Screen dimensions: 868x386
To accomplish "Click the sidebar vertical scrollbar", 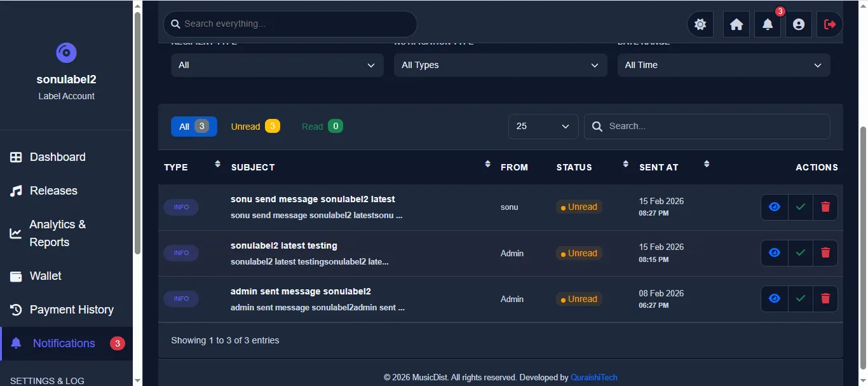I will pos(137,132).
